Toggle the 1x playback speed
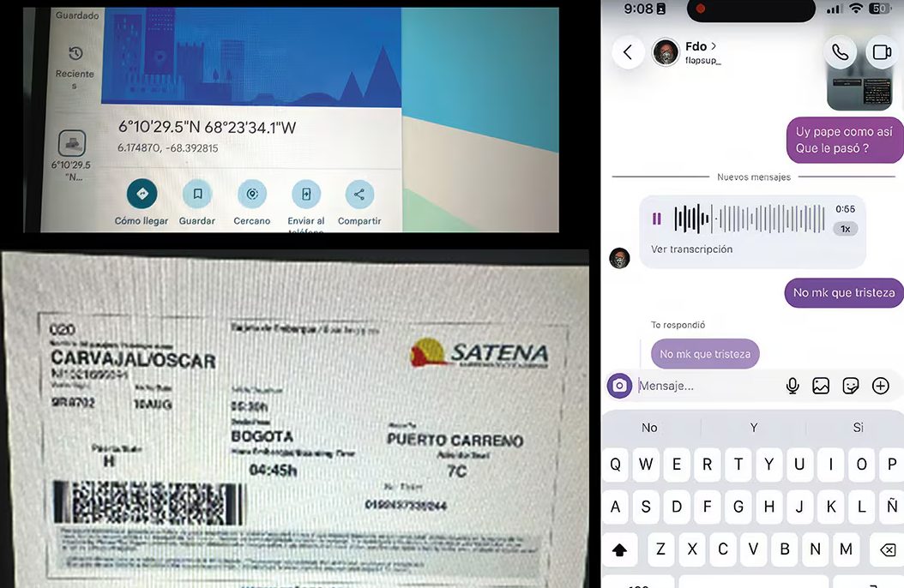 click(845, 229)
